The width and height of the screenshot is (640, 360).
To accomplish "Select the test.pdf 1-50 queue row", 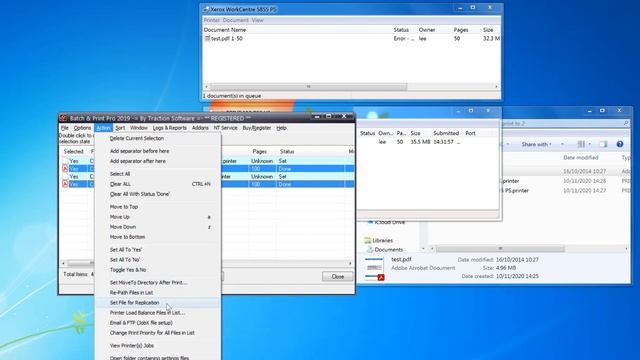I will 351,38.
